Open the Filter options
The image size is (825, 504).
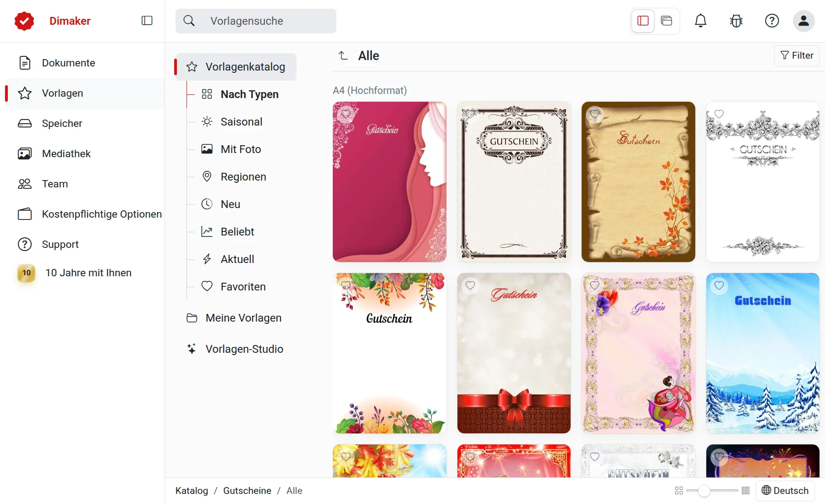click(x=797, y=55)
